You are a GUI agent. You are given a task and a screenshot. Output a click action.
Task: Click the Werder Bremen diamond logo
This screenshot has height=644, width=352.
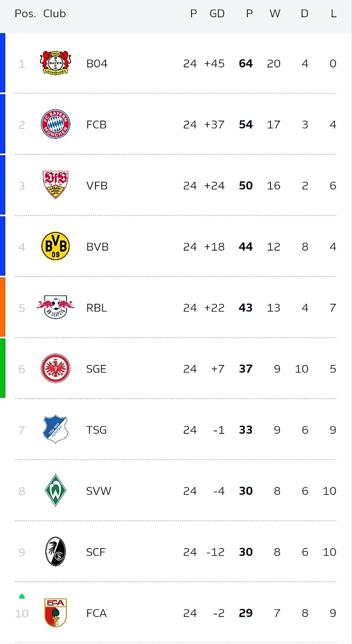point(55,491)
